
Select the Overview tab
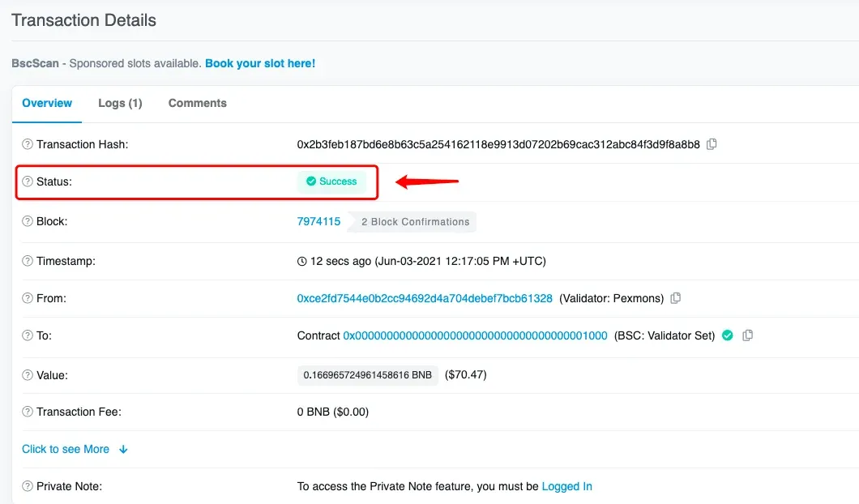47,103
